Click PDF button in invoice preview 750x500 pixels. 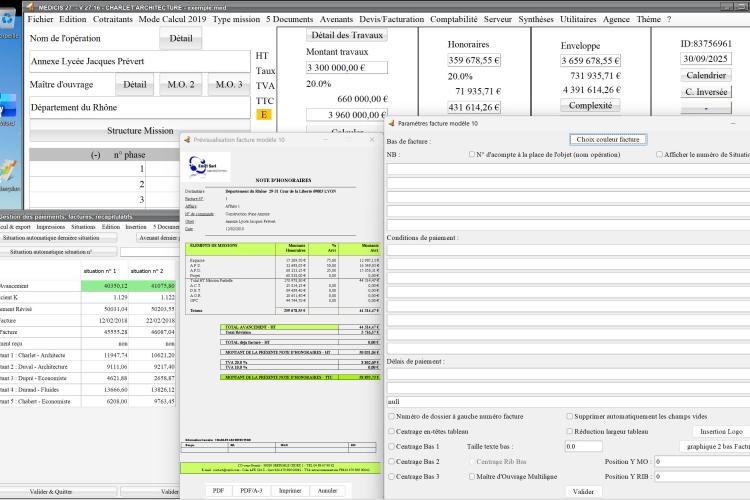(218, 491)
